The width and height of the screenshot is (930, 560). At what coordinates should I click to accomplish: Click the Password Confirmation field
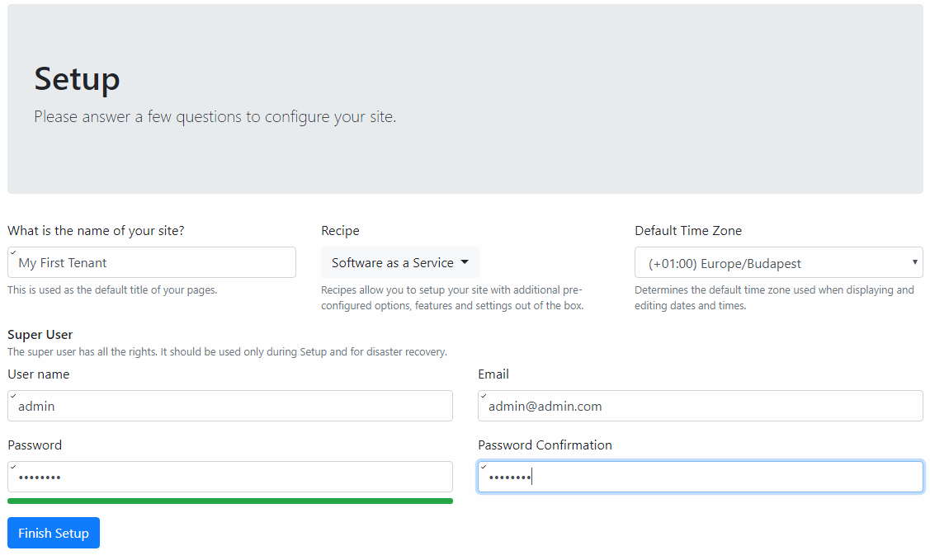click(x=701, y=477)
